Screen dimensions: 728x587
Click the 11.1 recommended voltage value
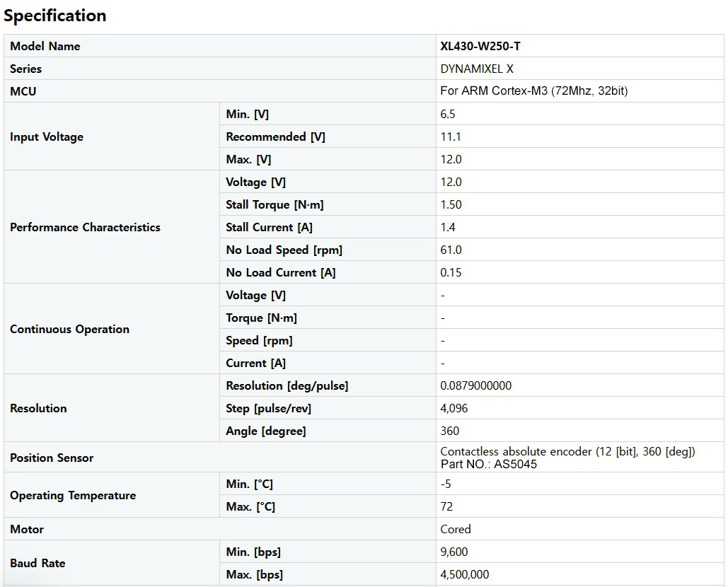[451, 136]
